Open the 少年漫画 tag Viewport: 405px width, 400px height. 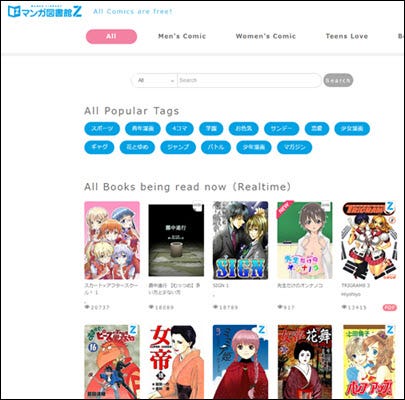click(x=254, y=147)
